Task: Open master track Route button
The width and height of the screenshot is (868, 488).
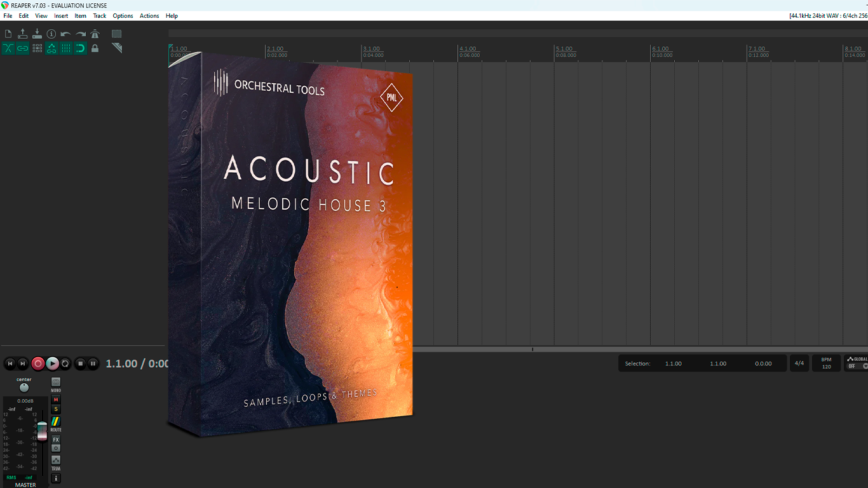Action: click(56, 421)
